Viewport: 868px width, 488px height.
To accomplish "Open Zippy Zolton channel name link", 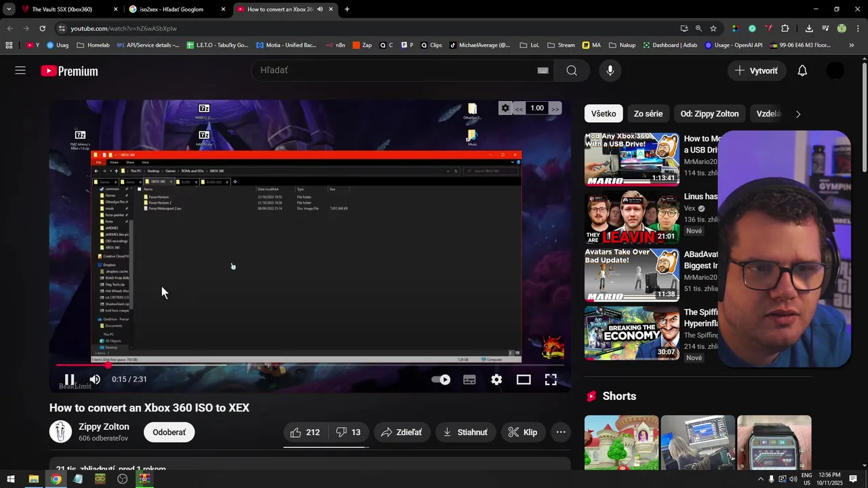I will tap(104, 426).
